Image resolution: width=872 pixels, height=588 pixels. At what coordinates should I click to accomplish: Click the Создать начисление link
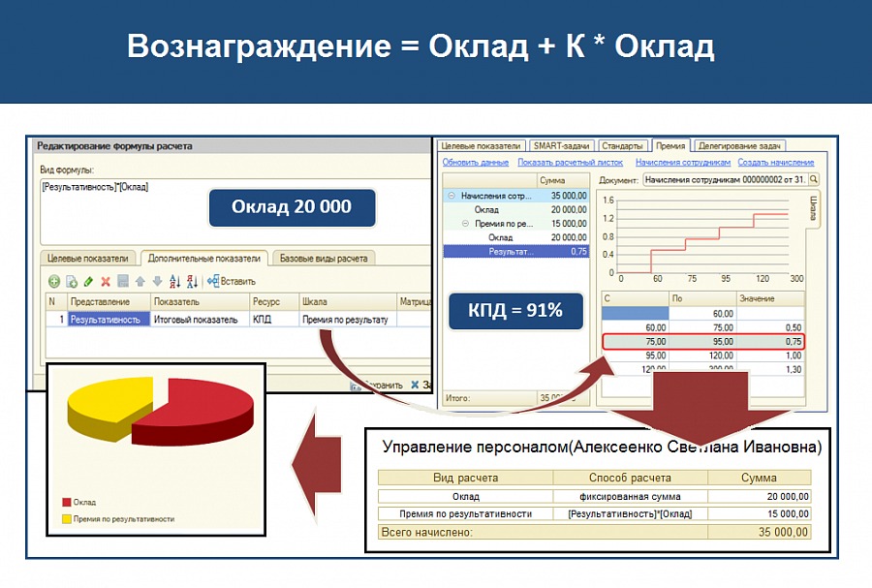coord(776,163)
